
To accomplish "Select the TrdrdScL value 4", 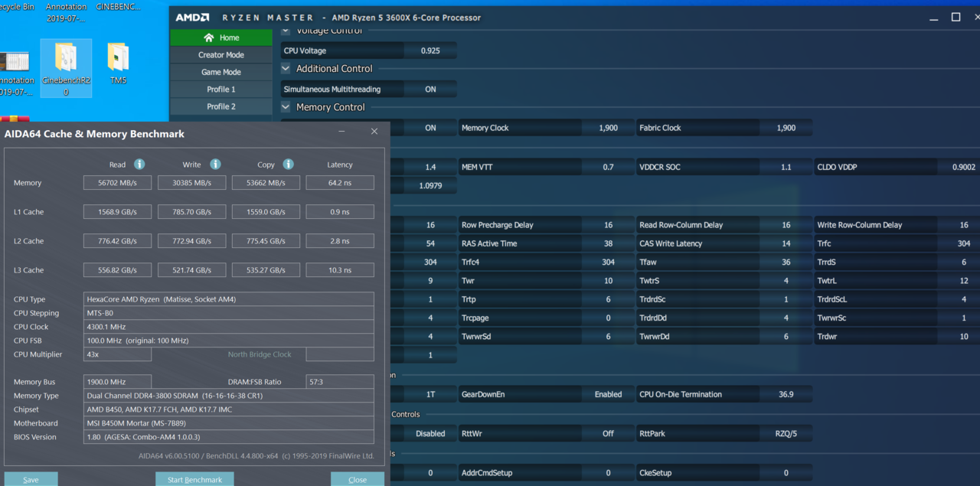I will pyautogui.click(x=964, y=299).
